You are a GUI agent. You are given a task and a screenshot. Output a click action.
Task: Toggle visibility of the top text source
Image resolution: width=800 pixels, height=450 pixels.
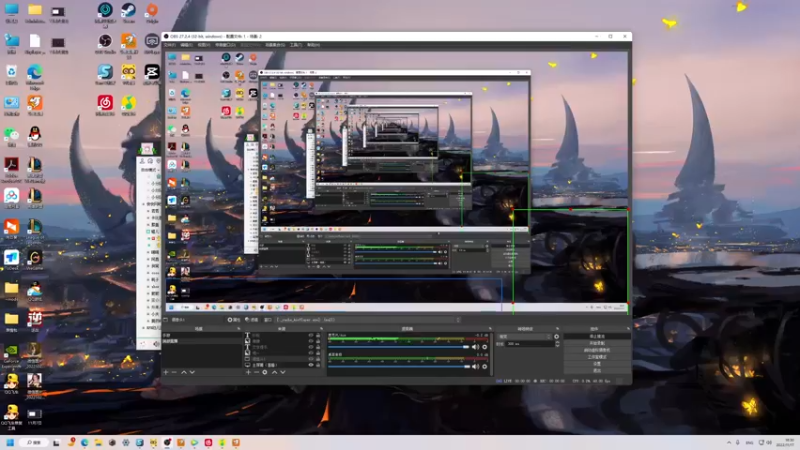[x=311, y=335]
